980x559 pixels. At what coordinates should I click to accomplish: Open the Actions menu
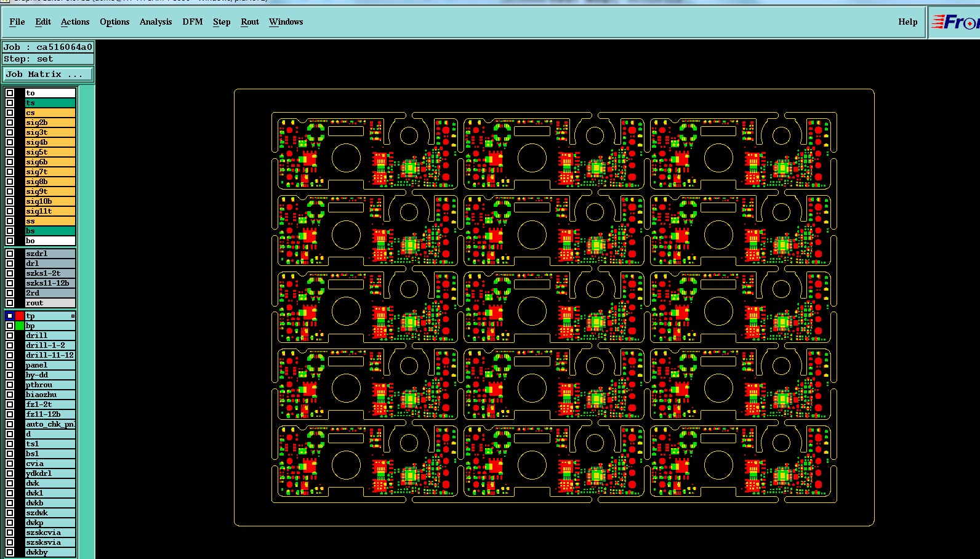pos(75,22)
